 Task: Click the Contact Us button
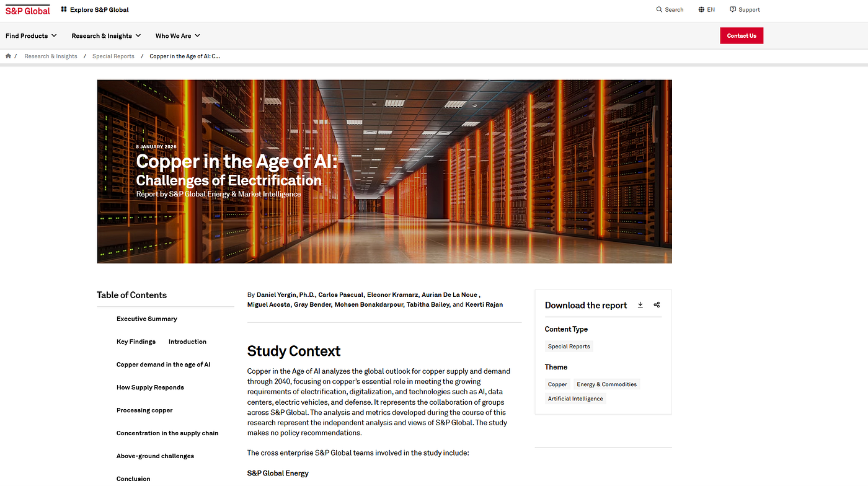click(x=742, y=36)
